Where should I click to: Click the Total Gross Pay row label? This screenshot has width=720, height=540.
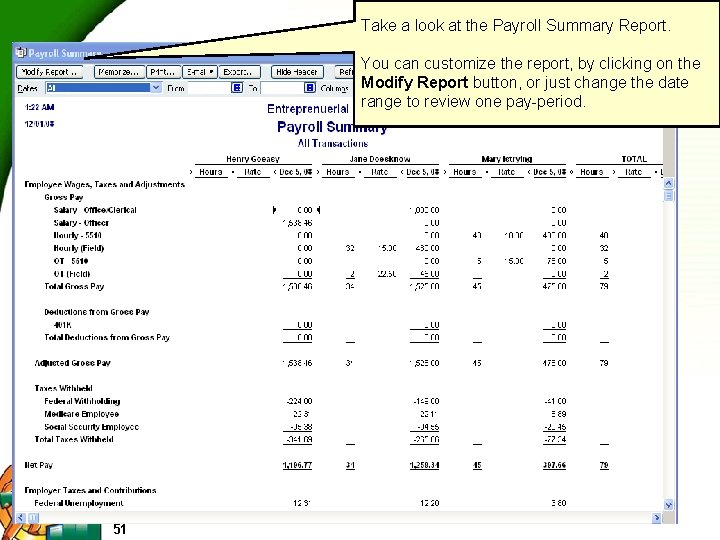tap(74, 287)
